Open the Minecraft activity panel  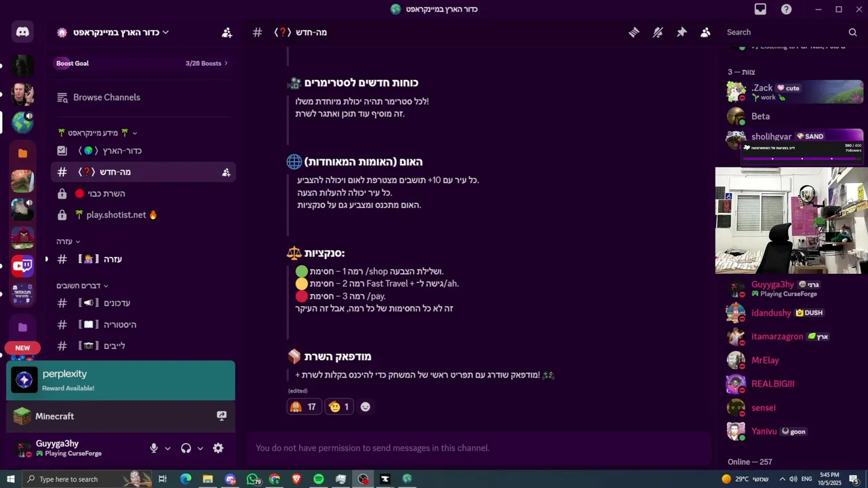point(121,416)
